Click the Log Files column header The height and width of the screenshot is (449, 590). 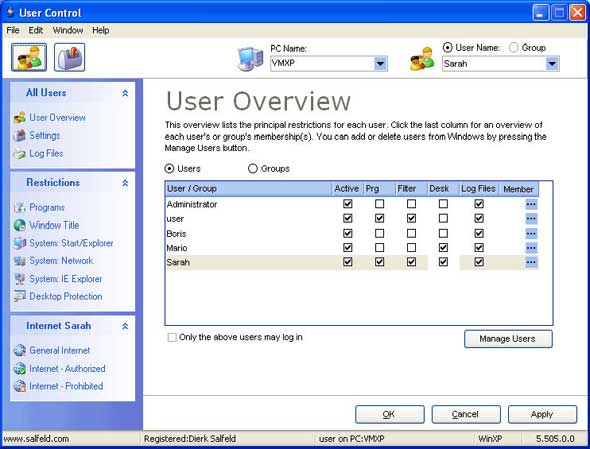click(478, 189)
